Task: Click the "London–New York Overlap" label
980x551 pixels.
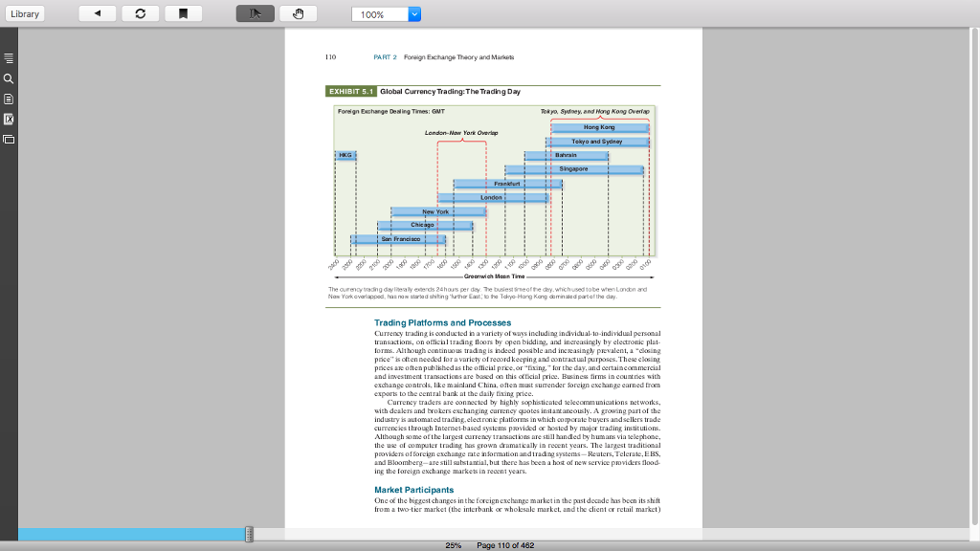Action: pos(461,133)
